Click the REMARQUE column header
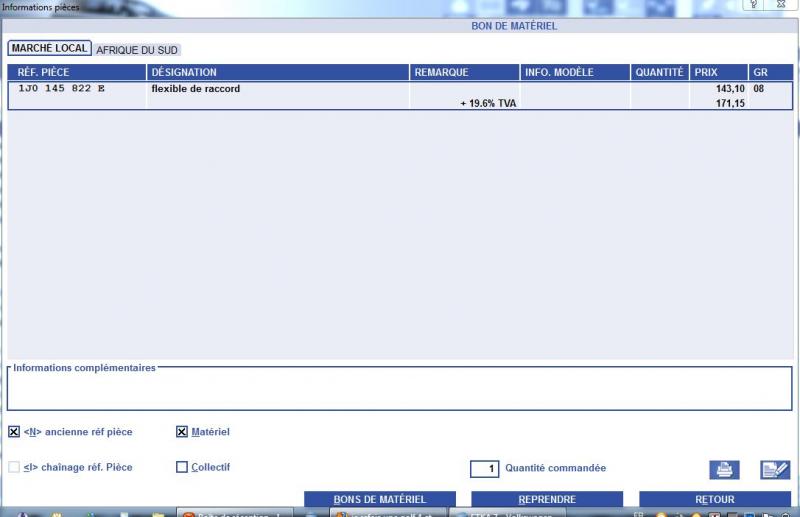The height and width of the screenshot is (517, 800). pyautogui.click(x=465, y=72)
